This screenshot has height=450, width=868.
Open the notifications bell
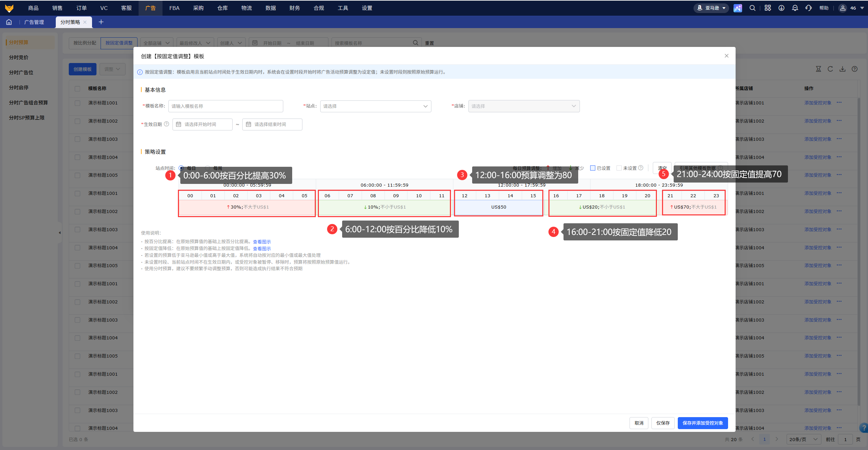(795, 8)
